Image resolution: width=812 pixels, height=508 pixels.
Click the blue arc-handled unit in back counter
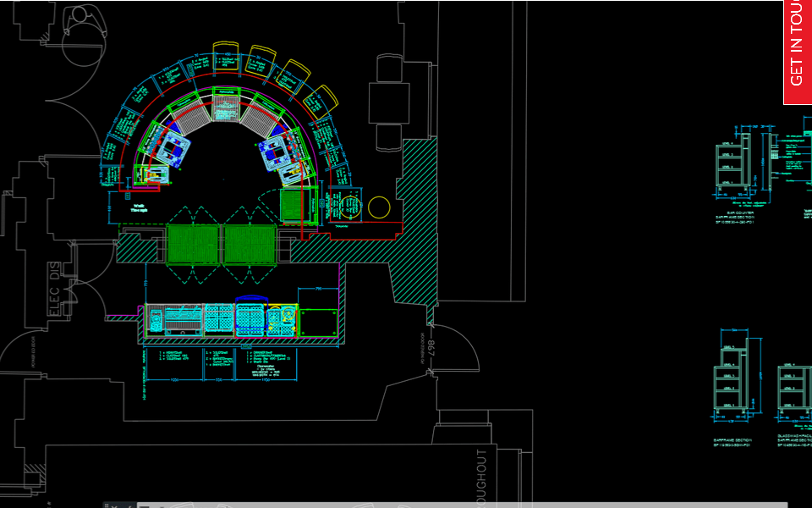pos(250,315)
